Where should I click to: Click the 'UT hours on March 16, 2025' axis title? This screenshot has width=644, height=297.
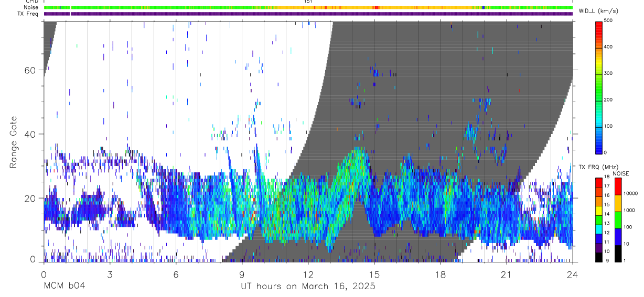(308, 286)
